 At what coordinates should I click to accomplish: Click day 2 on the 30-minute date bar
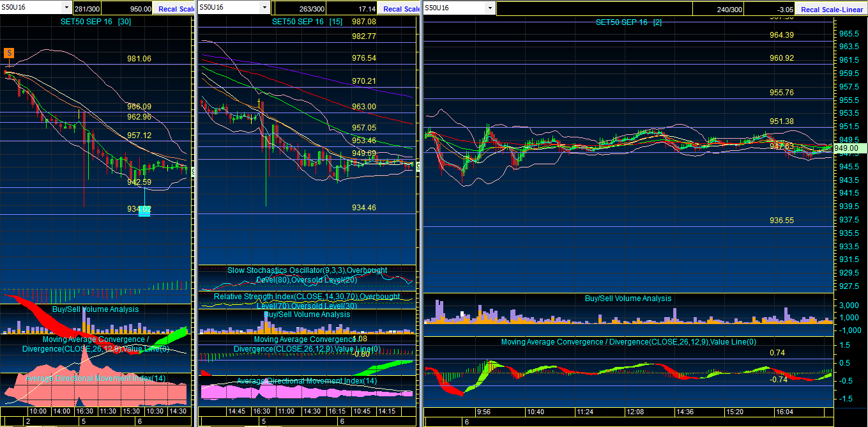click(27, 422)
